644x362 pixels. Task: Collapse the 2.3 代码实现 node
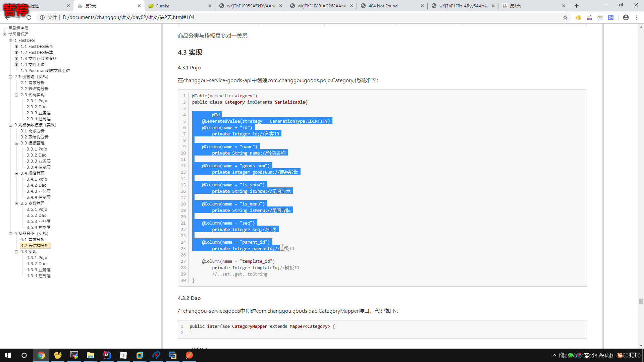click(16, 95)
